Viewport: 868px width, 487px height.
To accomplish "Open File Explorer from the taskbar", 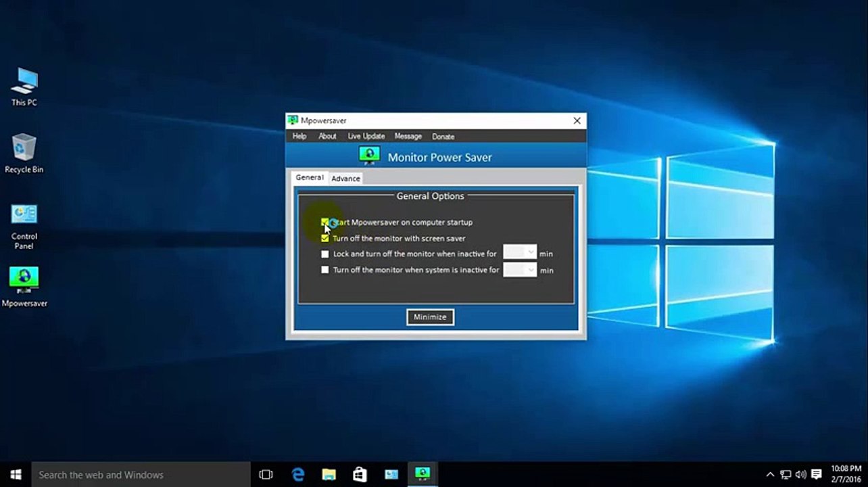I will click(329, 475).
